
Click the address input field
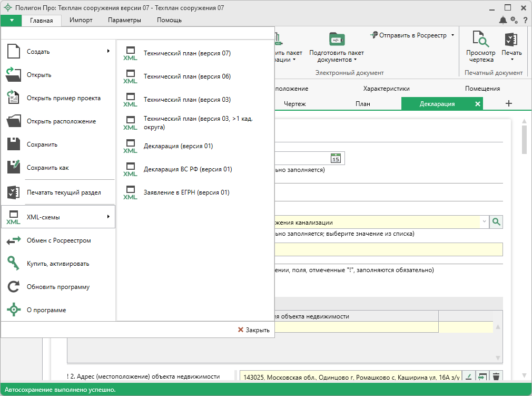[350, 376]
